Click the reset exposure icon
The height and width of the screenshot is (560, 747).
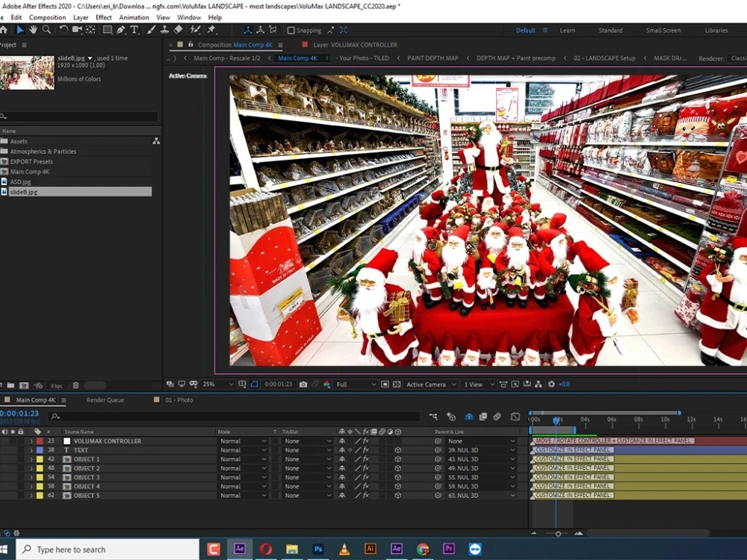pyautogui.click(x=551, y=385)
